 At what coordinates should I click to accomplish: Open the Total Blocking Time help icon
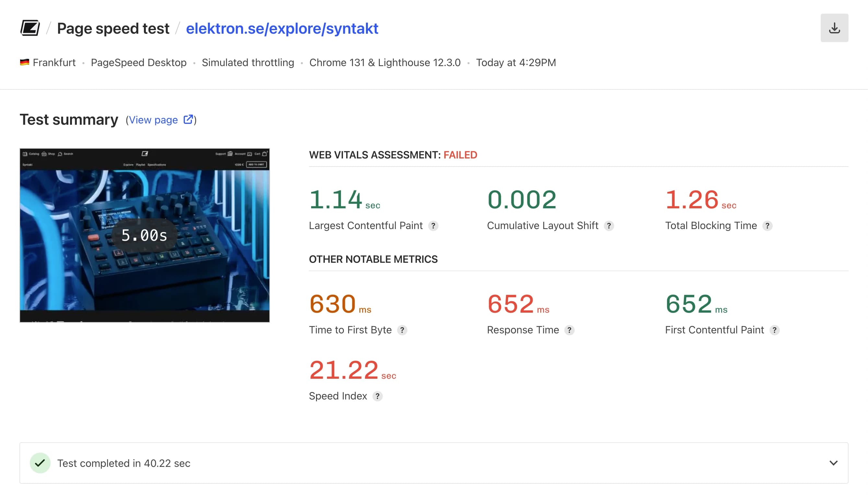[767, 225]
